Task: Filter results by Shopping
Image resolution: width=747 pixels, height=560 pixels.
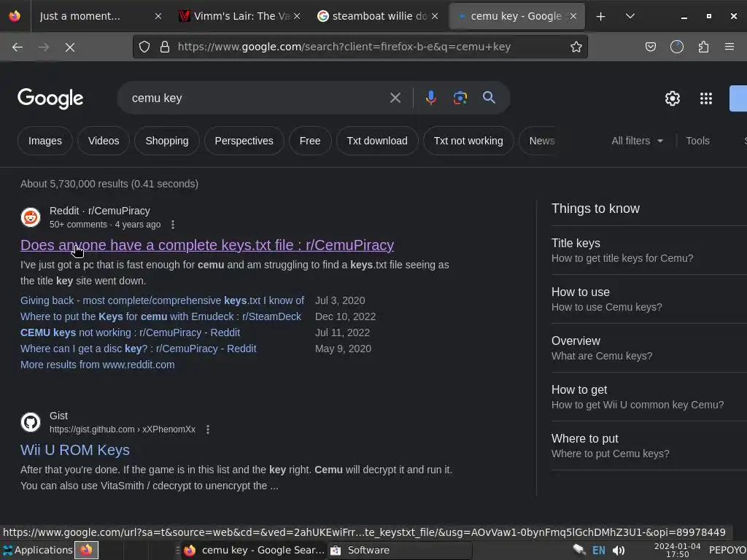Action: pos(167,141)
